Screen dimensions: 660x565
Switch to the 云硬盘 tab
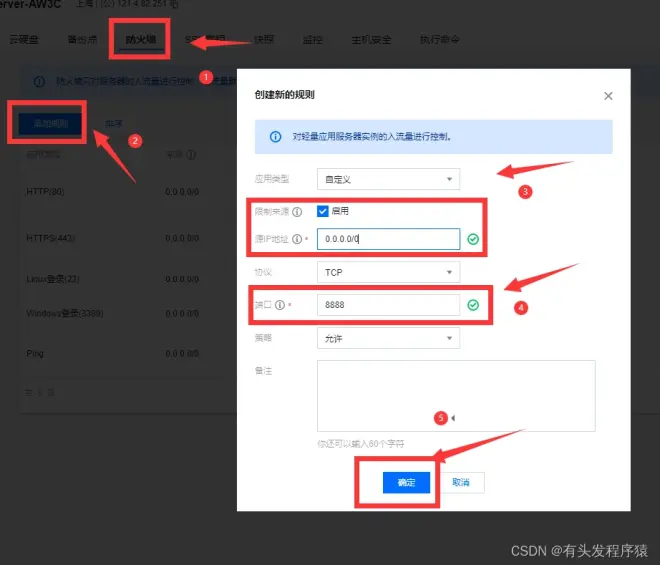[x=24, y=40]
